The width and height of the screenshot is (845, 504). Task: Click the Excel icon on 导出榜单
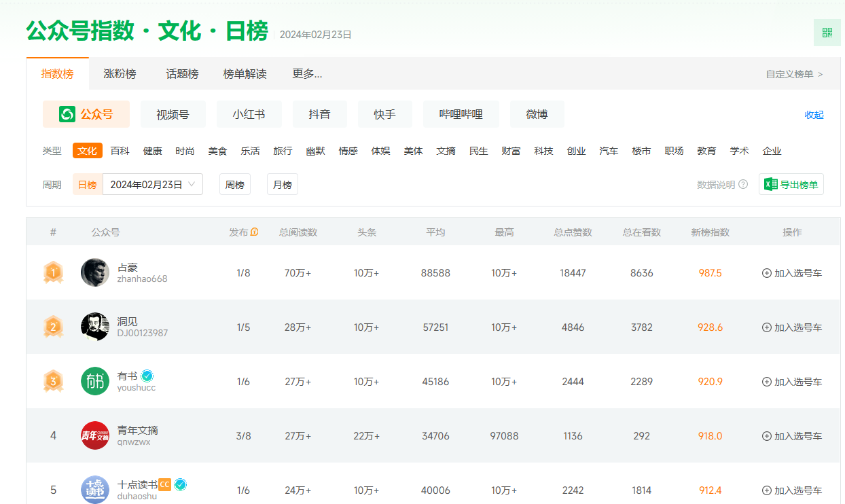(x=771, y=184)
